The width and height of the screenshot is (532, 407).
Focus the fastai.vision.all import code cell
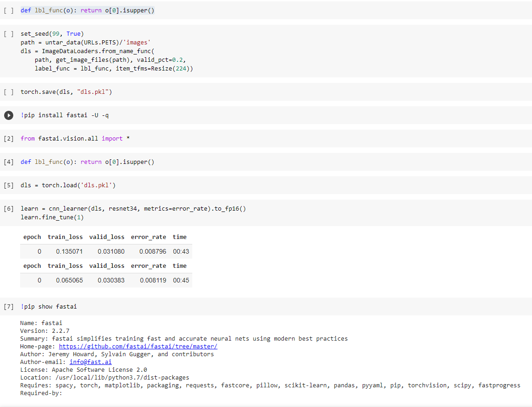75,139
